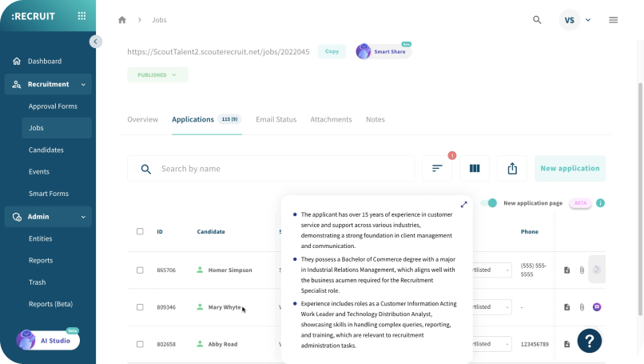Click the New application button
Image resolution: width=644 pixels, height=364 pixels.
click(x=570, y=169)
